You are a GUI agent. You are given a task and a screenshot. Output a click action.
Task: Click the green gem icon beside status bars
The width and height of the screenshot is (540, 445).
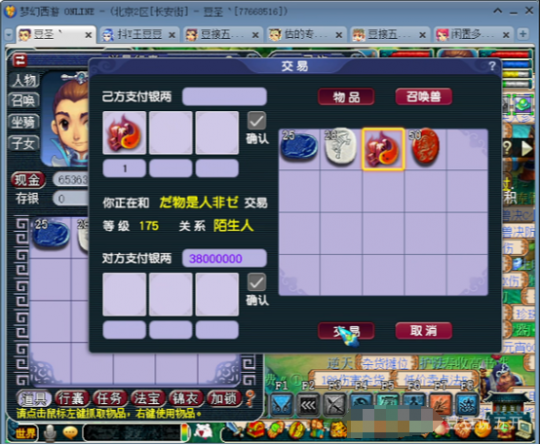[x=523, y=104]
